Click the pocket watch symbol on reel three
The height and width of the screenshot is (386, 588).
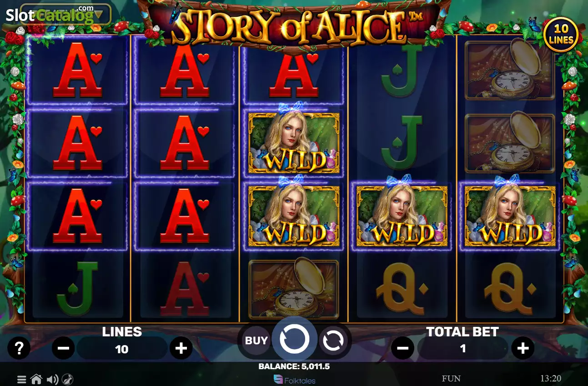pos(294,288)
